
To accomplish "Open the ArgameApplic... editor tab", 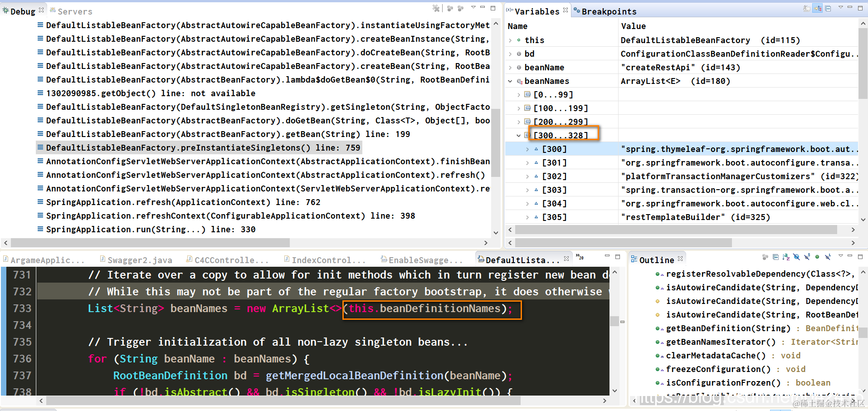I will 44,260.
